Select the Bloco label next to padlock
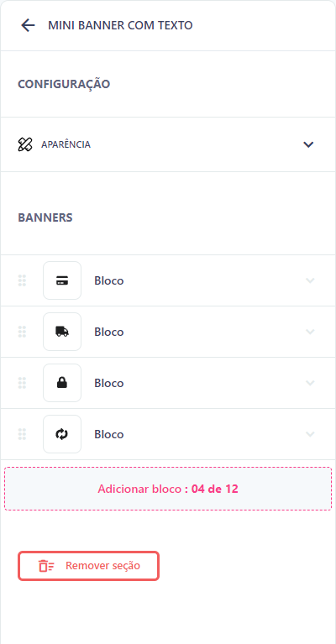 click(x=109, y=383)
